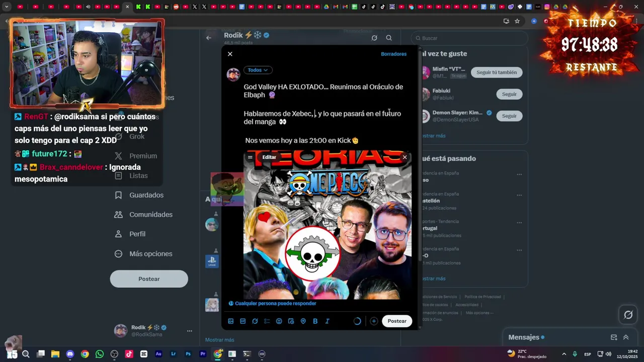Open the Rodik profile avatar in composer
Image resolution: width=644 pixels, height=362 pixels.
coord(233,74)
